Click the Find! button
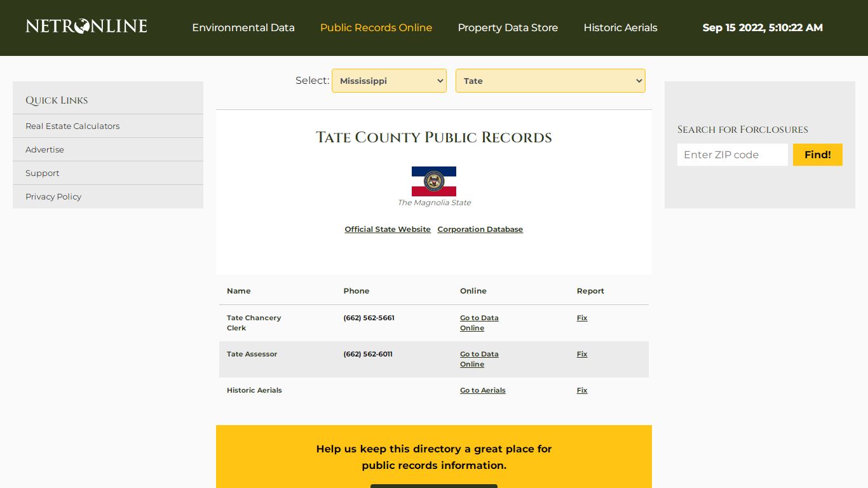The image size is (868, 488). coord(818,154)
